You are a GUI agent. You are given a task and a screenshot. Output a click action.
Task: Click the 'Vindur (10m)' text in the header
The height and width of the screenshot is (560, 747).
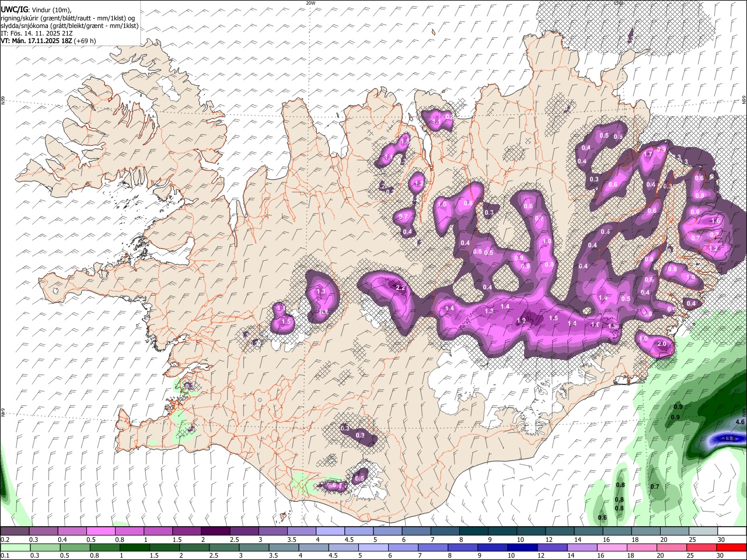coord(51,10)
